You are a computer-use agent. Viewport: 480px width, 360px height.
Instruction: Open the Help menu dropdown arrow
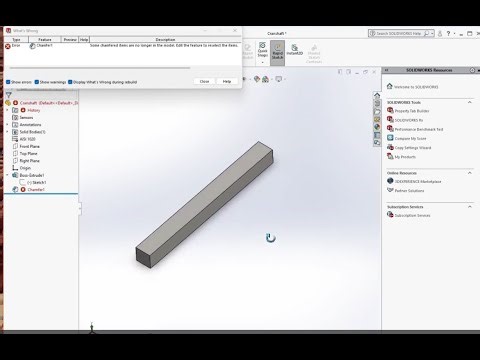454,33
